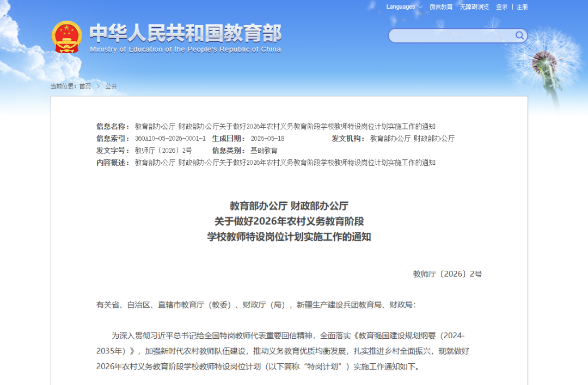Click the paragraph starting 为深入贯彻习近平总书记
This screenshot has width=588, height=385.
click(283, 351)
